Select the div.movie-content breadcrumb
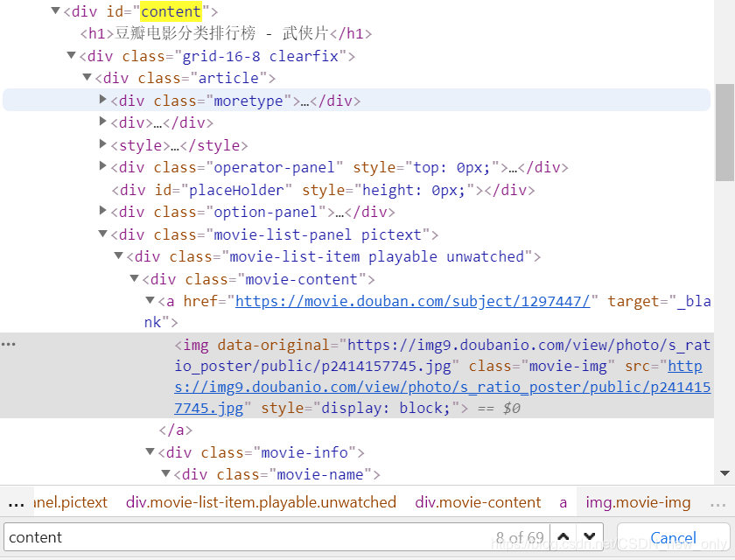This screenshot has height=560, width=735. tap(478, 502)
